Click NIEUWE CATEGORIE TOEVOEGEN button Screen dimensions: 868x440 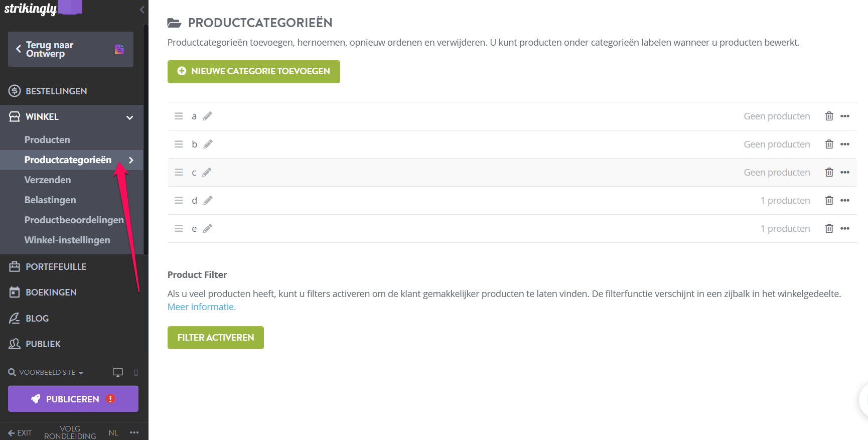[254, 72]
